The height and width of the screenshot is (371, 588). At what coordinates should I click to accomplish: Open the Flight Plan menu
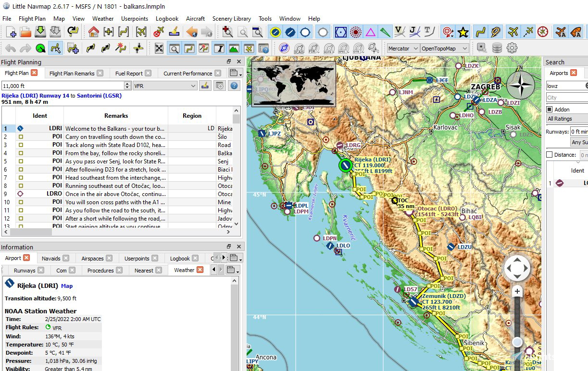[32, 18]
